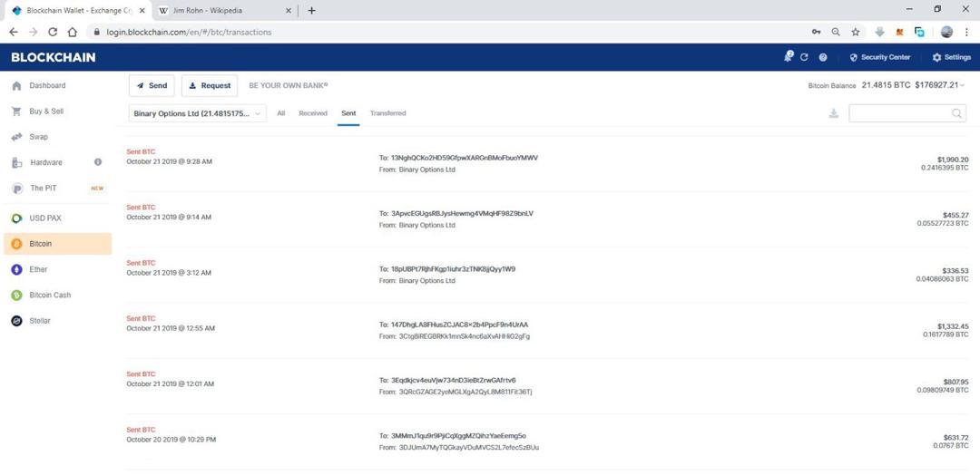980x475 pixels.
Task: Show All transactions tab
Action: coord(281,113)
